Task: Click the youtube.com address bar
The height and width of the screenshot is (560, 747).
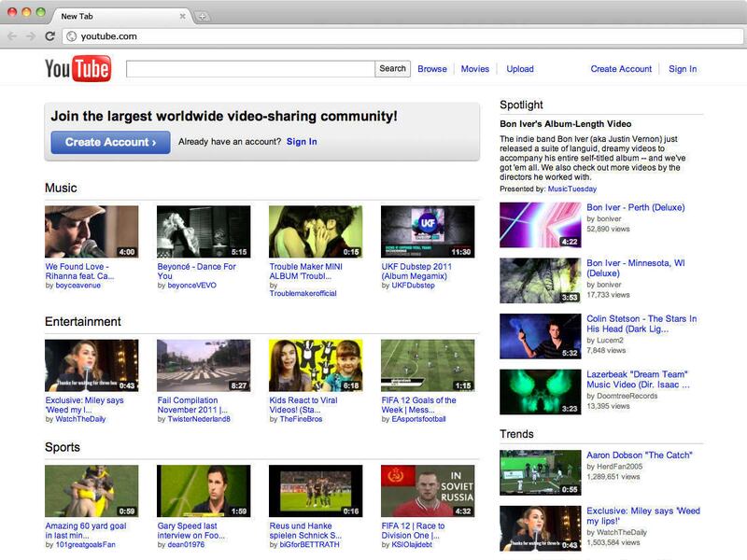Action: pyautogui.click(x=373, y=36)
